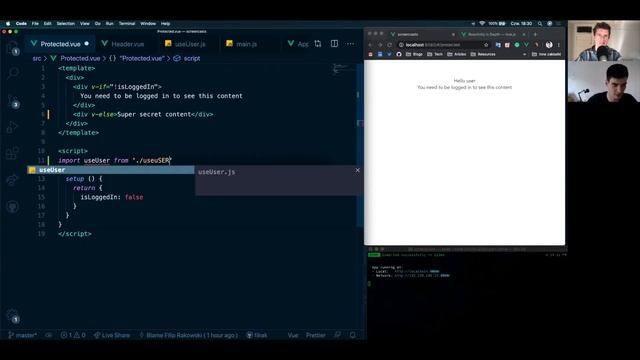Image resolution: width=640 pixels, height=360 pixels.
Task: Click the "Protected.vue" object breadcrumb
Action: click(x=137, y=58)
